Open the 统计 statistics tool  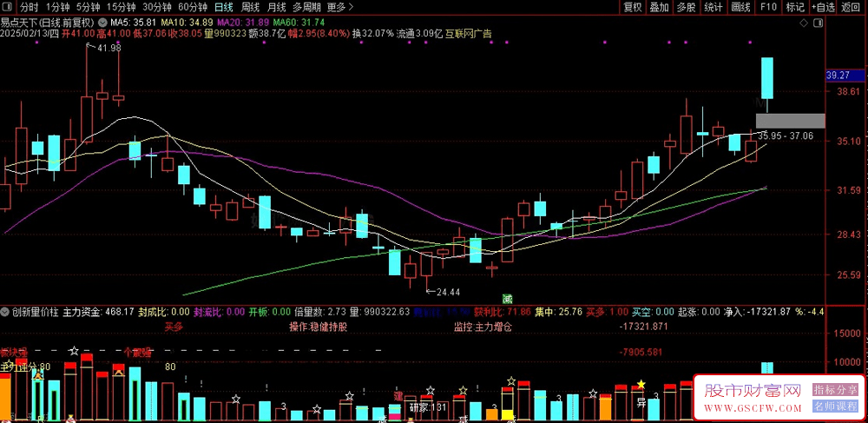(713, 7)
